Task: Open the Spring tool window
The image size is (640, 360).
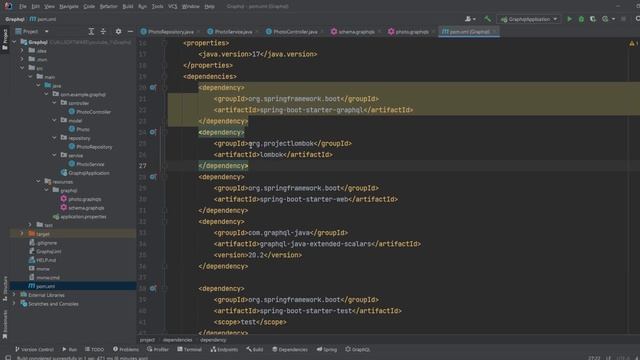Action: 327,349
